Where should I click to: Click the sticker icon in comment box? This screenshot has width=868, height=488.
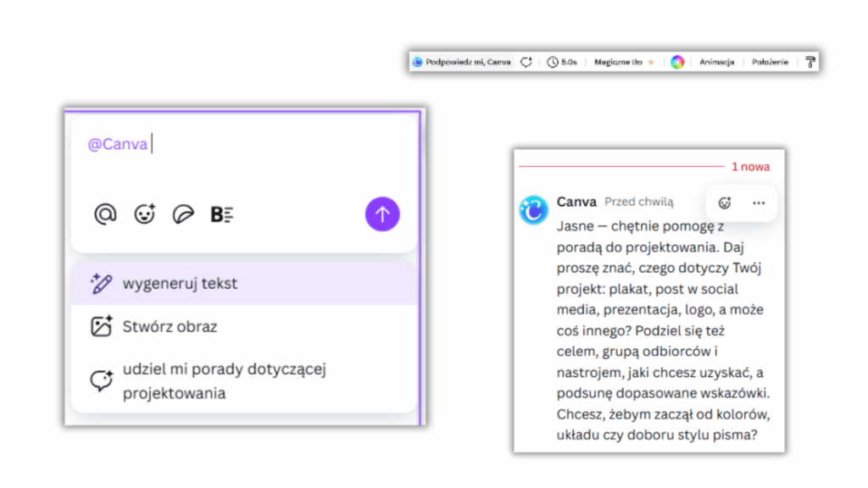coord(182,214)
